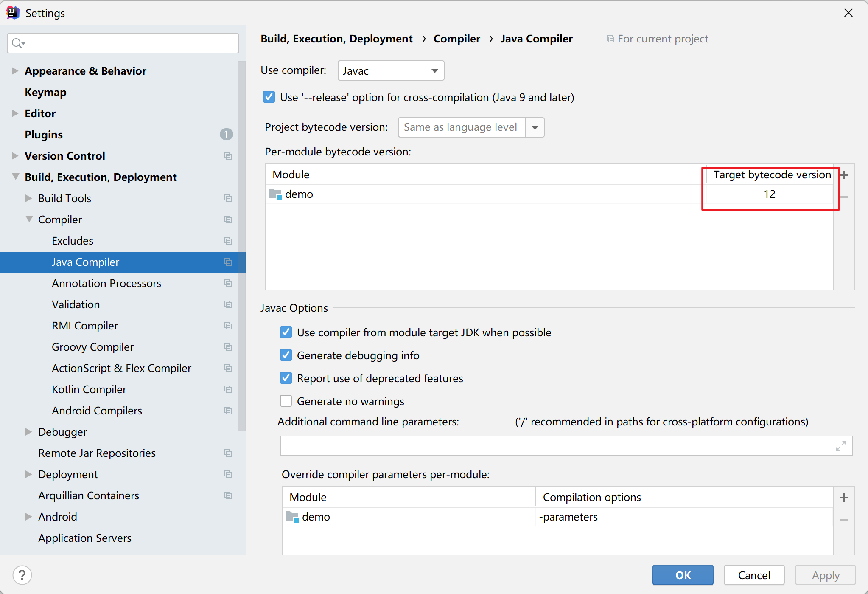Click the OK button
The height and width of the screenshot is (594, 868).
coord(683,575)
